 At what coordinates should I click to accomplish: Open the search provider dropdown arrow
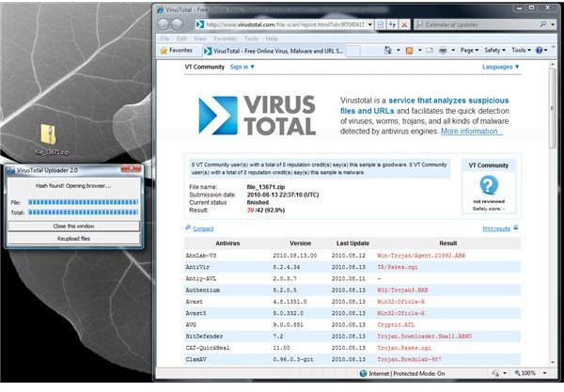pos(553,24)
